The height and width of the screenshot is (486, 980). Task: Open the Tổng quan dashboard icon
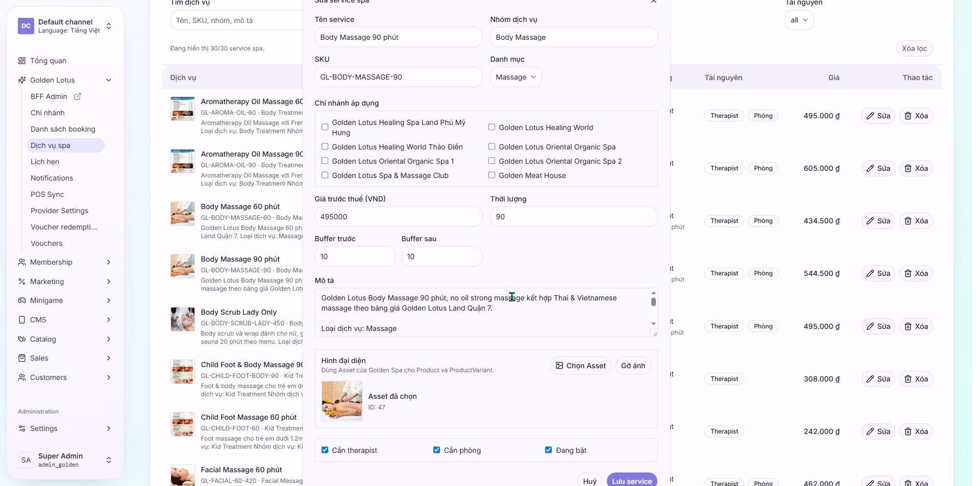click(x=22, y=61)
